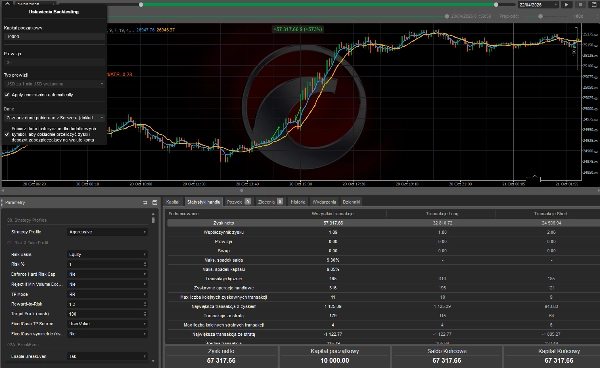Switch to the Wydarzenia tab
Screen dimensions: 600x368
pyautogui.click(x=324, y=202)
